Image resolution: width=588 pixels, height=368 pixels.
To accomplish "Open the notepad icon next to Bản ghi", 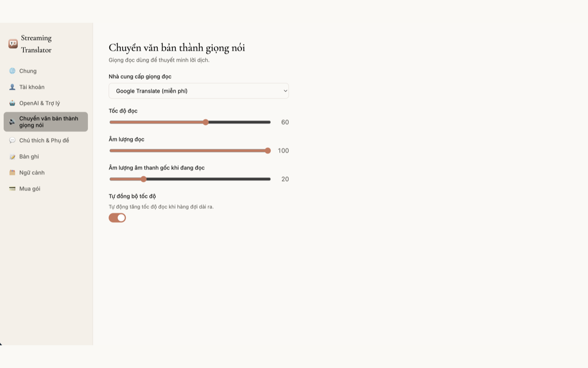I will [12, 156].
